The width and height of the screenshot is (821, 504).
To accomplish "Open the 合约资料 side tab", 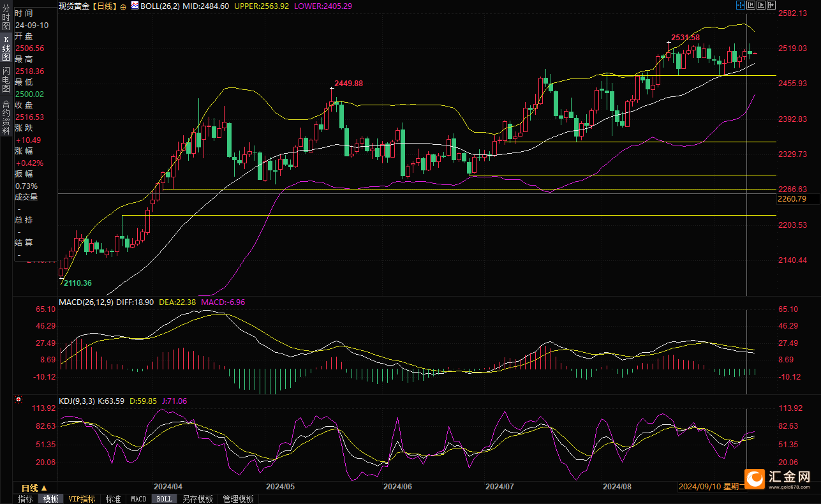I will click(x=6, y=117).
